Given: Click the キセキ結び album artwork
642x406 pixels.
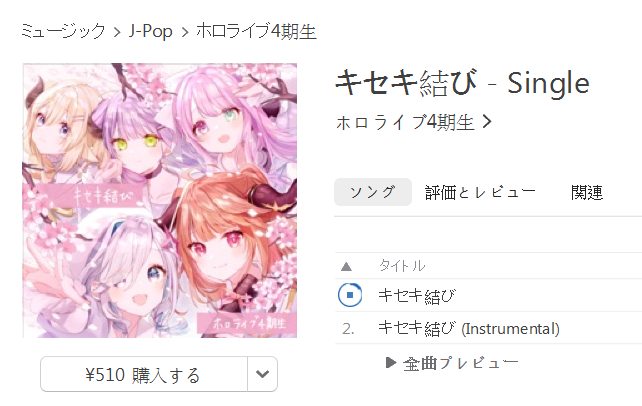Looking at the screenshot, I should [x=160, y=201].
